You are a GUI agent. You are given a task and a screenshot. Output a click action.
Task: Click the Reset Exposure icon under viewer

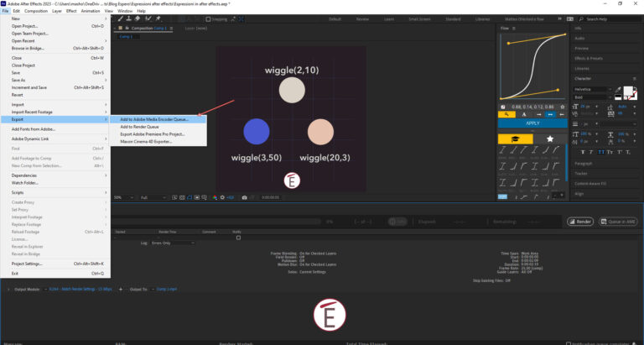222,198
